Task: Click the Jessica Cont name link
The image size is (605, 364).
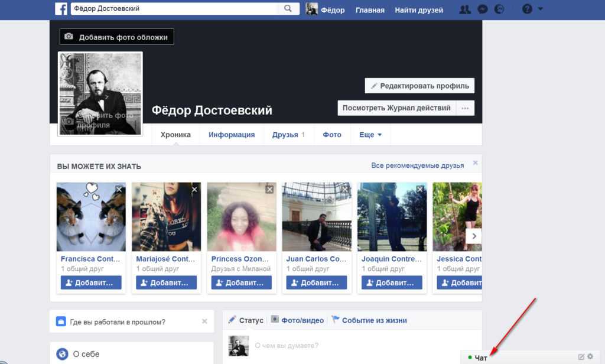Action: pos(459,259)
